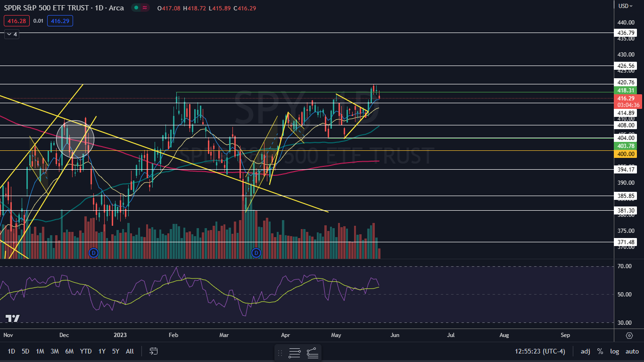Click the green 418.31 price label
The image size is (644, 362).
point(626,90)
